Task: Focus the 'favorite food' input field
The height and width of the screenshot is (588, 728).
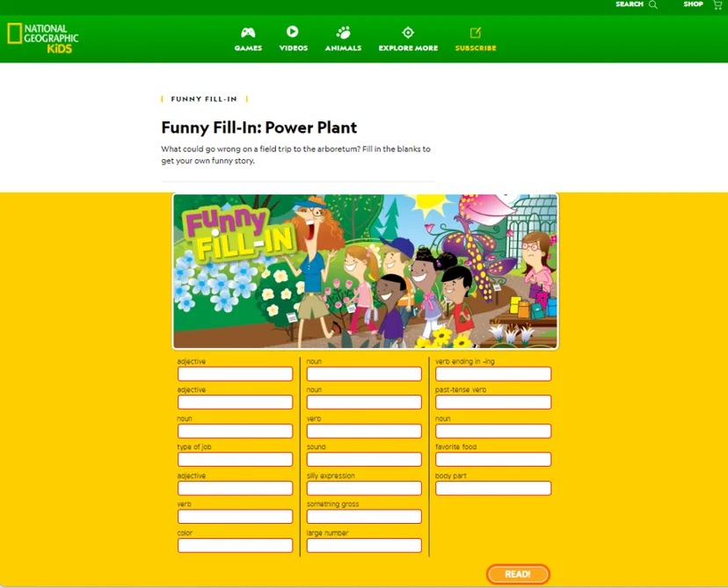Action: 493,460
